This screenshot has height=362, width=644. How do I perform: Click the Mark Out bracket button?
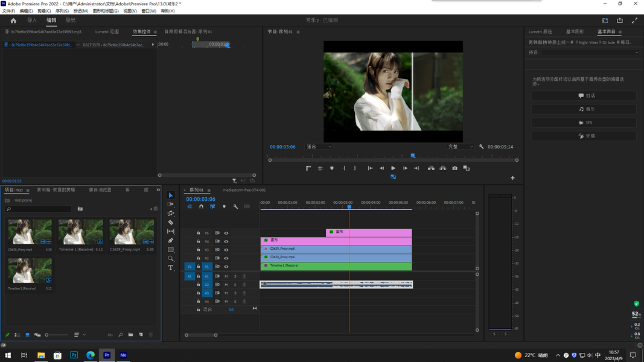click(355, 168)
